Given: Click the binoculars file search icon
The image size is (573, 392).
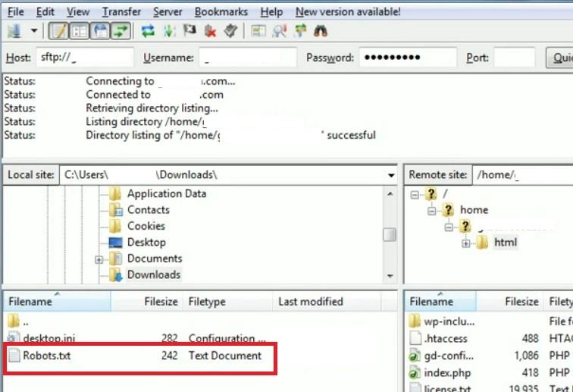Looking at the screenshot, I should (x=321, y=31).
